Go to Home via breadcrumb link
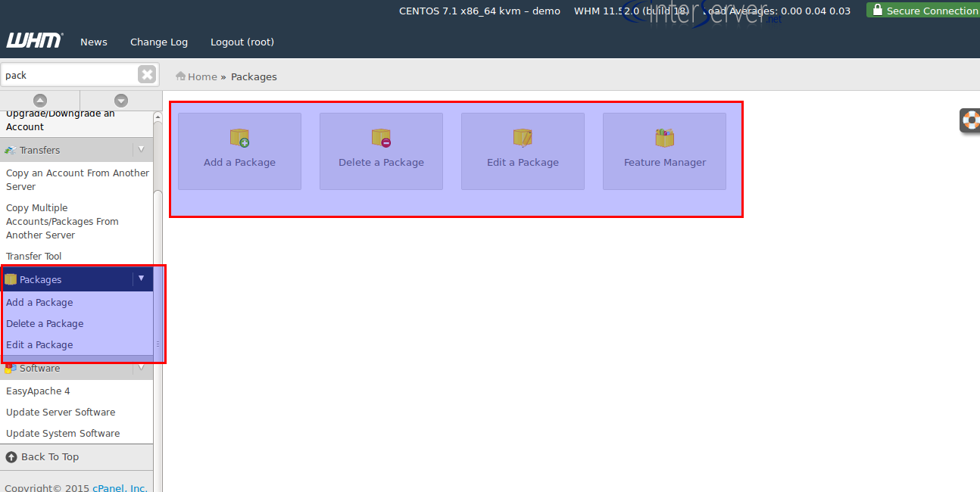 [202, 76]
